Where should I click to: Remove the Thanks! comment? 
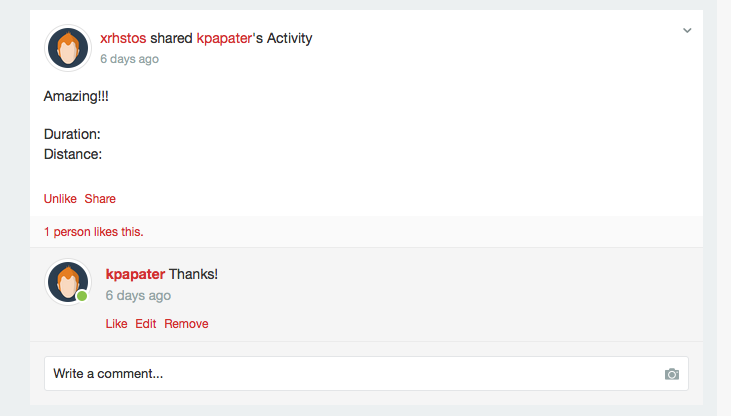click(186, 324)
